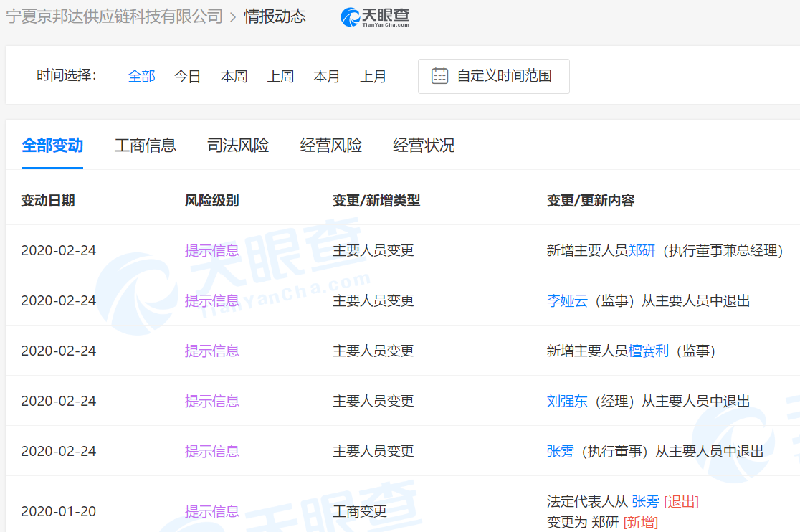Filter by 上月
The height and width of the screenshot is (532, 800).
373,77
